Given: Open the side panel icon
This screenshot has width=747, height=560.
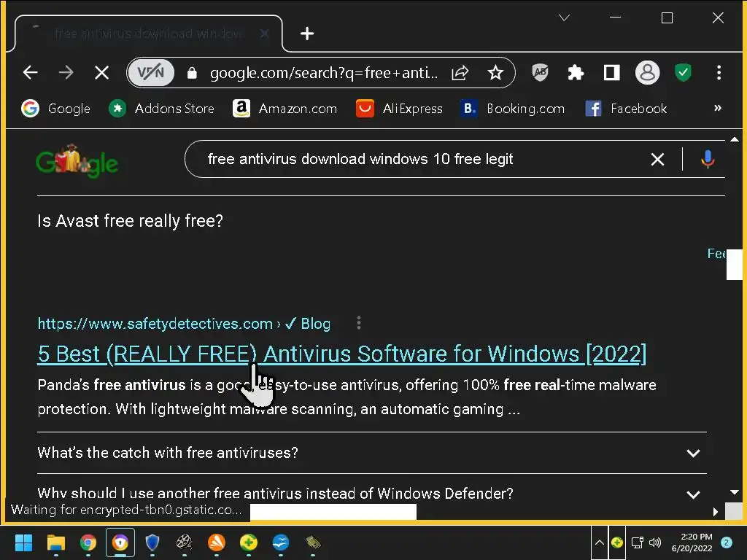Looking at the screenshot, I should [x=611, y=72].
